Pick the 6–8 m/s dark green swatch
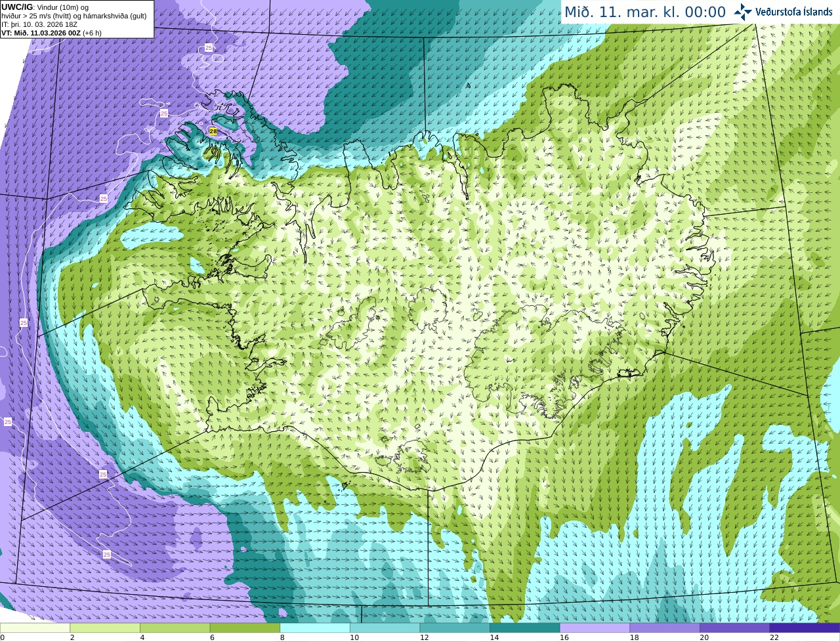The height and width of the screenshot is (642, 840). click(245, 628)
